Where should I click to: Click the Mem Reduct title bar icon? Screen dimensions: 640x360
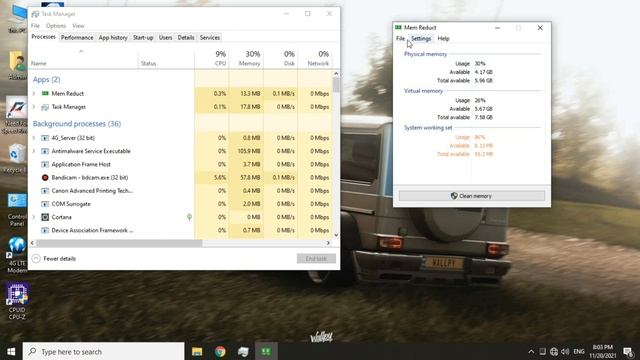coord(398,27)
